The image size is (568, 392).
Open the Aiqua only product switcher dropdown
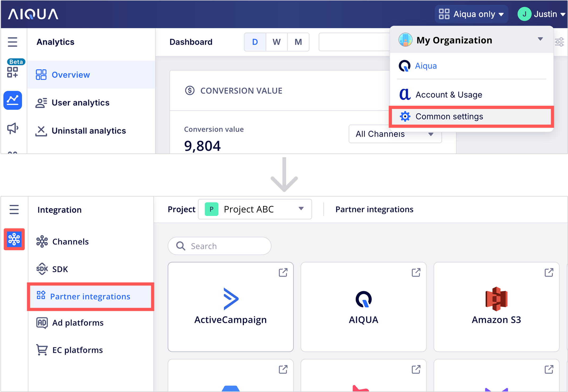tap(471, 14)
